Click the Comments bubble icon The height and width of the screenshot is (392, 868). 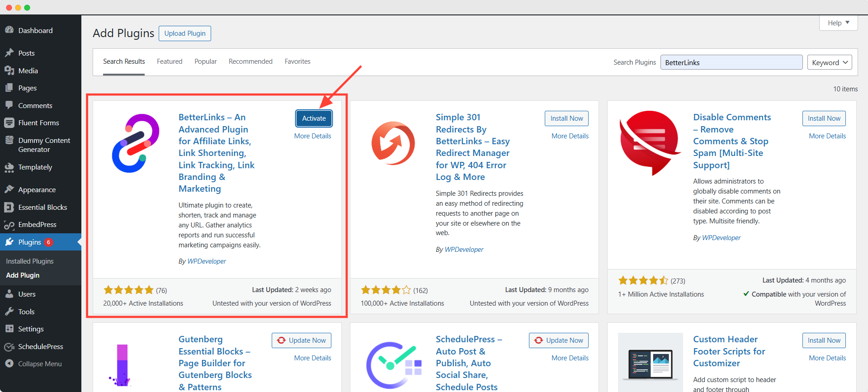tap(9, 105)
